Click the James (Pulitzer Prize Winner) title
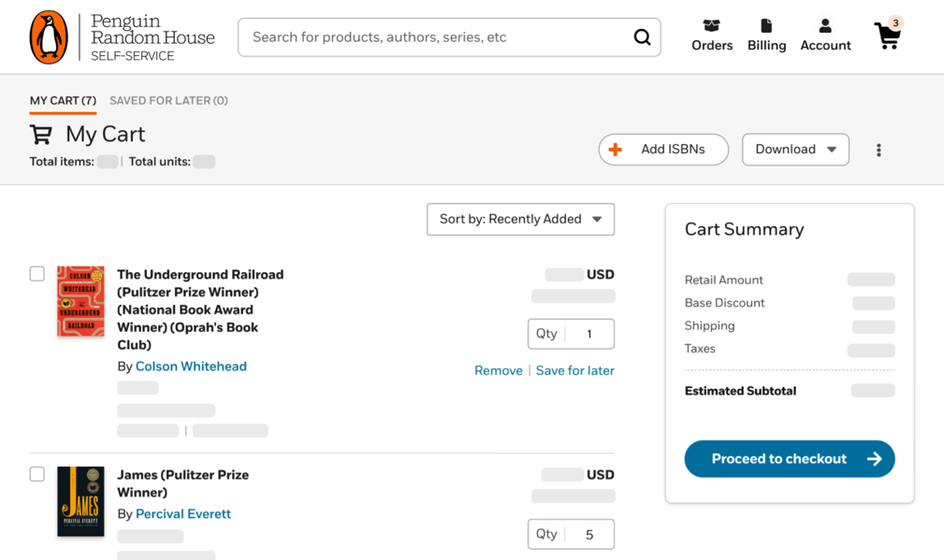The image size is (944, 560). 183,483
